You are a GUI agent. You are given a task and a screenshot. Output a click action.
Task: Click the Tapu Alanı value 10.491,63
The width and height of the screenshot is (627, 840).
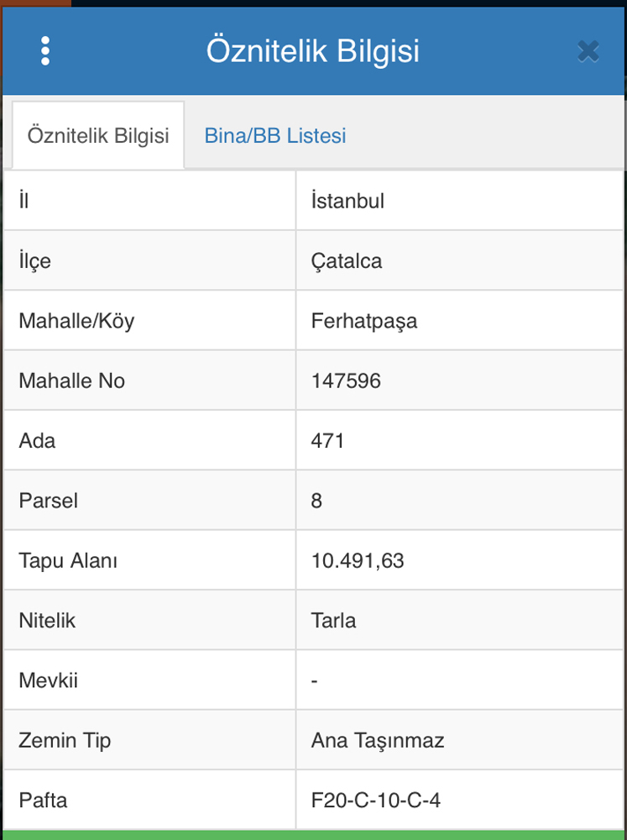[x=358, y=561]
